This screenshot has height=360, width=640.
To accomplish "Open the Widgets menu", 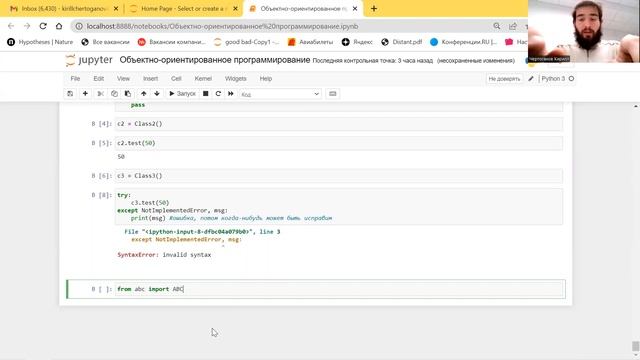I will coord(236,79).
